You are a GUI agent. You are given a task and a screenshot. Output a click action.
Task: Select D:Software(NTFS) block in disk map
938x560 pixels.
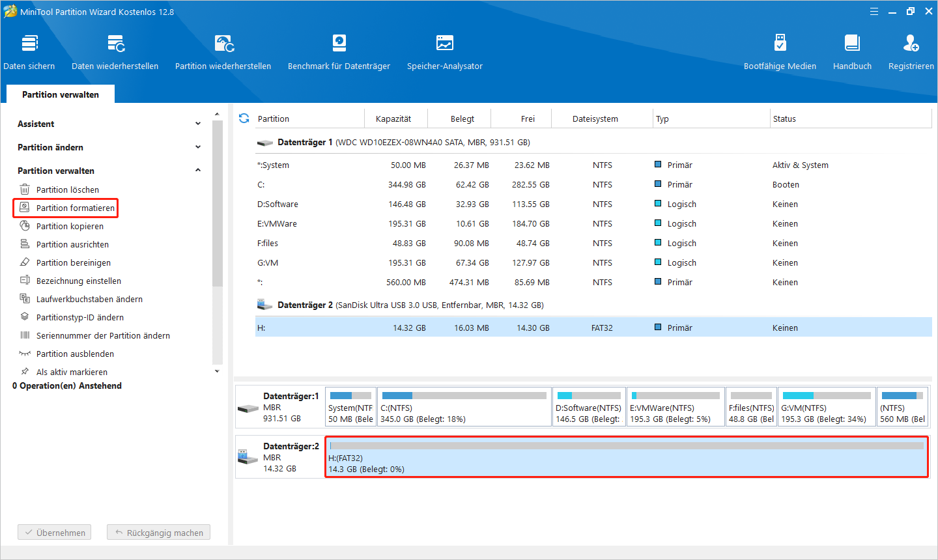tap(589, 407)
